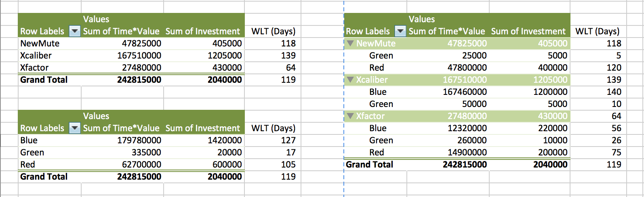Collapse the NewMute group in right pivot
Image resolution: width=644 pixels, height=197 pixels.
point(350,43)
